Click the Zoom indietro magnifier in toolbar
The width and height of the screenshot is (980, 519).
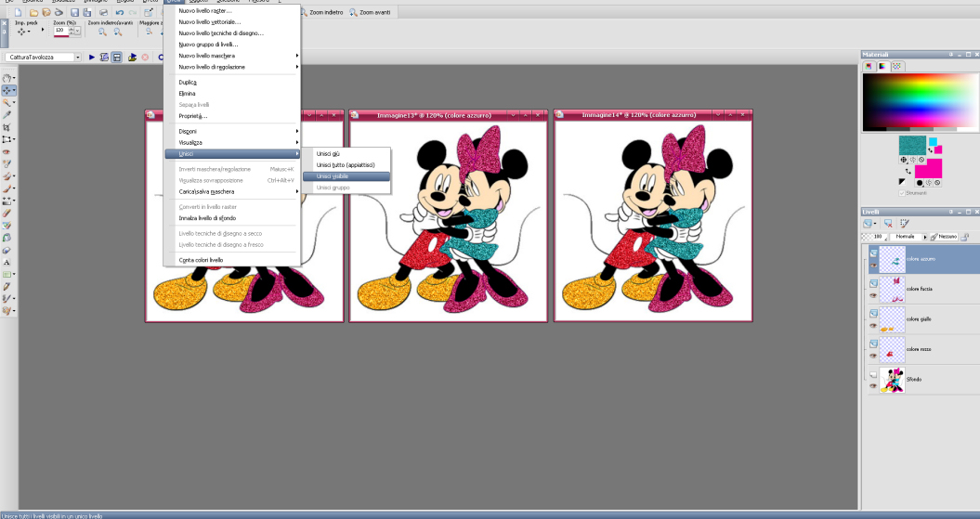(305, 12)
